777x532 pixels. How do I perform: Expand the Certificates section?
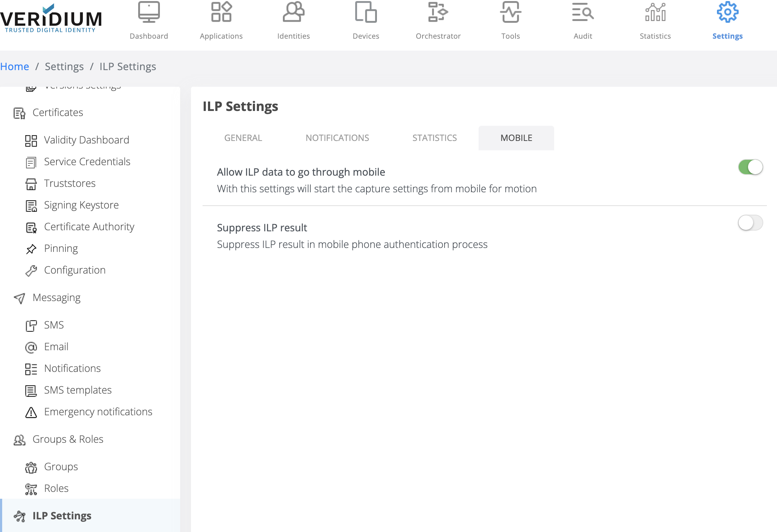[58, 112]
